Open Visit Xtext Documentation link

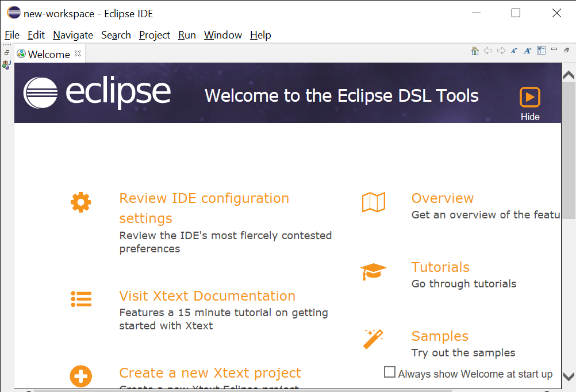tap(207, 296)
